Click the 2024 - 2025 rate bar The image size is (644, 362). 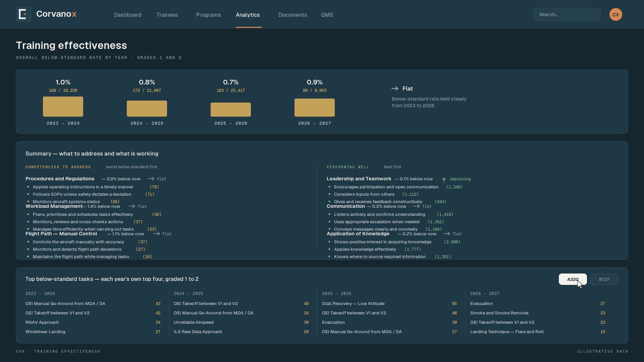coord(147,109)
